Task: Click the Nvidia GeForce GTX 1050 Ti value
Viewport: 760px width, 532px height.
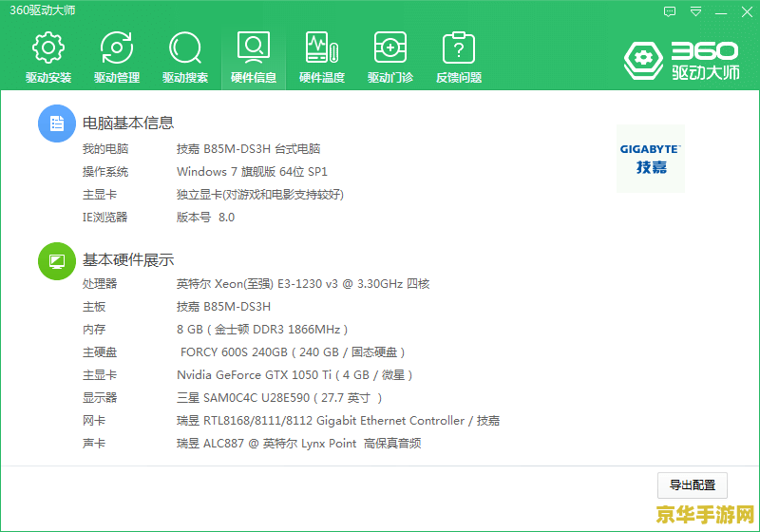Action: (x=294, y=375)
